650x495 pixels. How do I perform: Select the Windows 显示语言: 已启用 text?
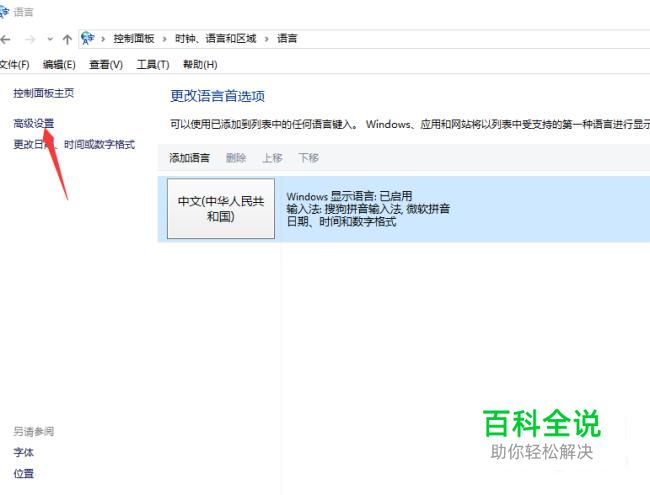tap(349, 196)
